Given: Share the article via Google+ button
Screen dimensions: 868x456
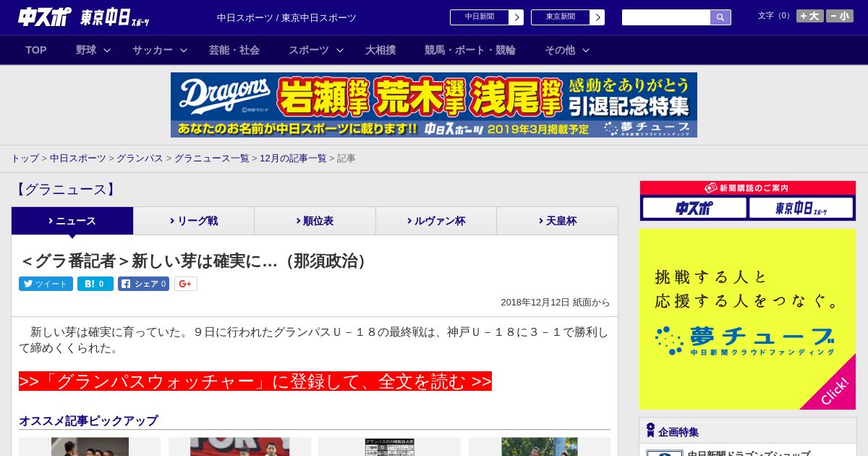Looking at the screenshot, I should click(185, 284).
